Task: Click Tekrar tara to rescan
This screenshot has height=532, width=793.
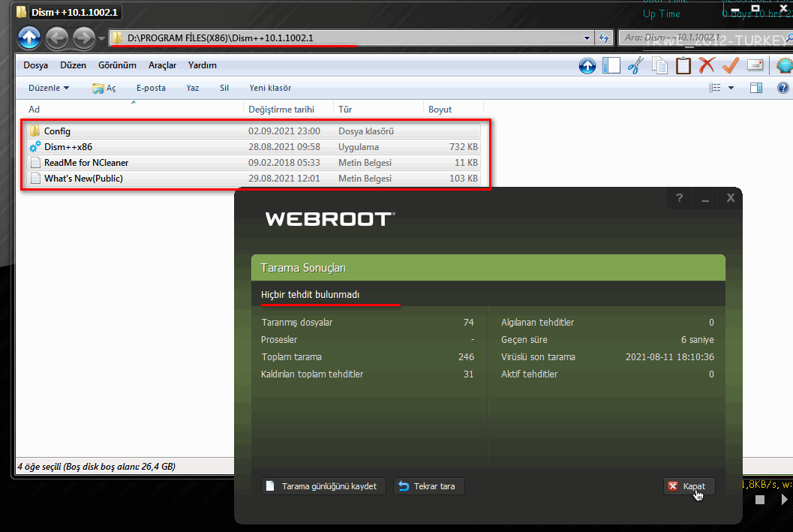Action: pos(428,486)
